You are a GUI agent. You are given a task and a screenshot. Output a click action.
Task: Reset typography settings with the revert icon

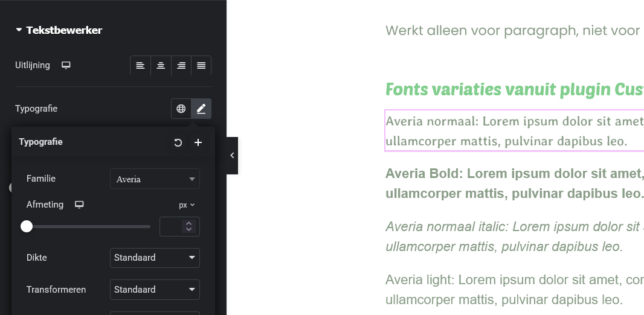tap(178, 142)
